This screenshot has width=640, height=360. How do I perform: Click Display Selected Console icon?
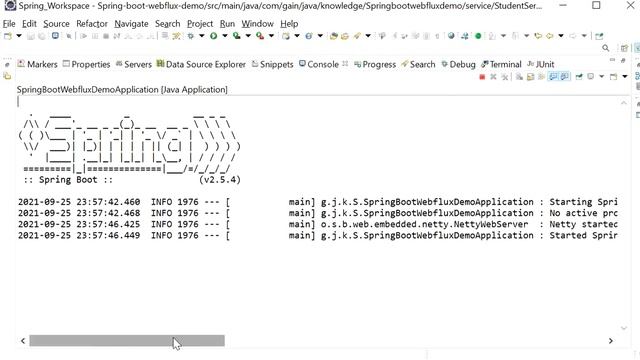coord(590,77)
